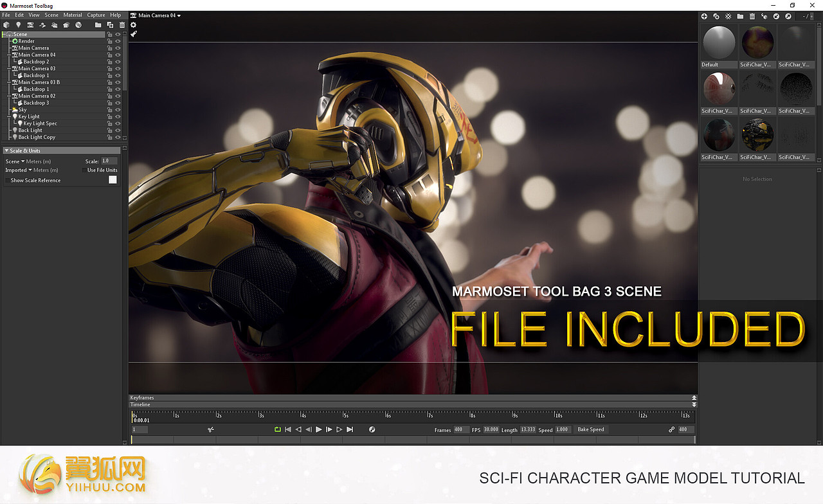
Task: Open the View menu
Action: click(x=34, y=15)
